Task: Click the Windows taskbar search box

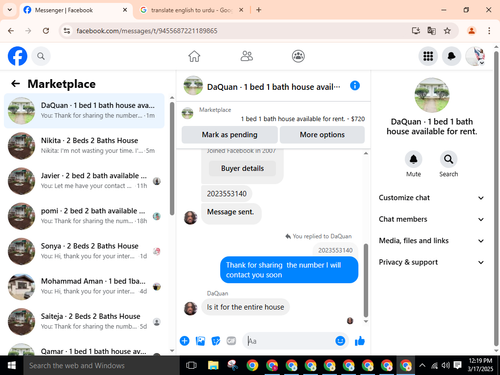Action: tap(101, 365)
